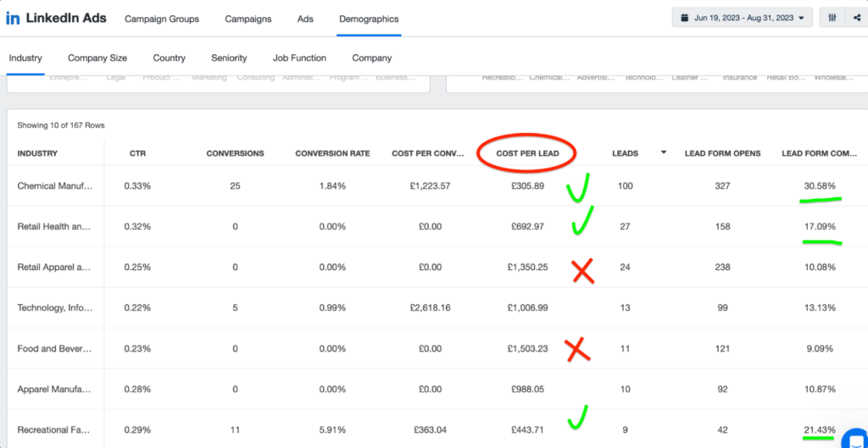Click the Lead Form Opens column header
Image resolution: width=868 pixels, height=448 pixels.
coord(722,153)
